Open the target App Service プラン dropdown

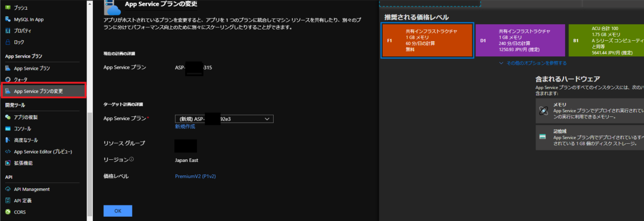tap(224, 119)
